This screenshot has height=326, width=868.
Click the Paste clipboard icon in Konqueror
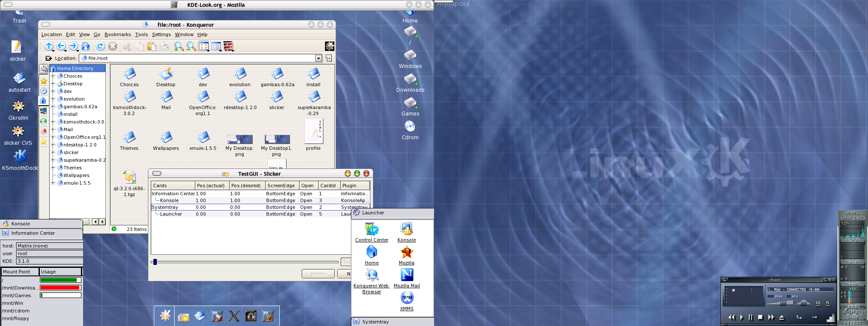click(x=152, y=46)
